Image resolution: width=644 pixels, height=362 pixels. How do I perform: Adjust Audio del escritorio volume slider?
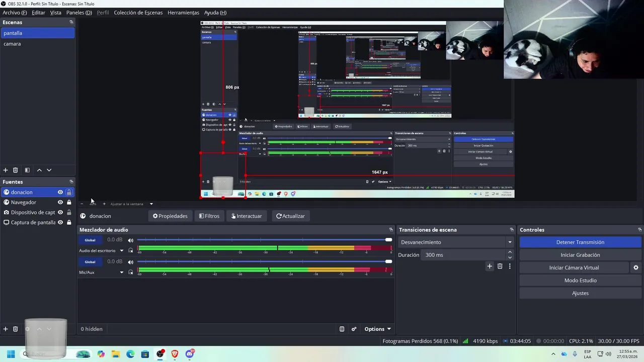[x=264, y=240]
